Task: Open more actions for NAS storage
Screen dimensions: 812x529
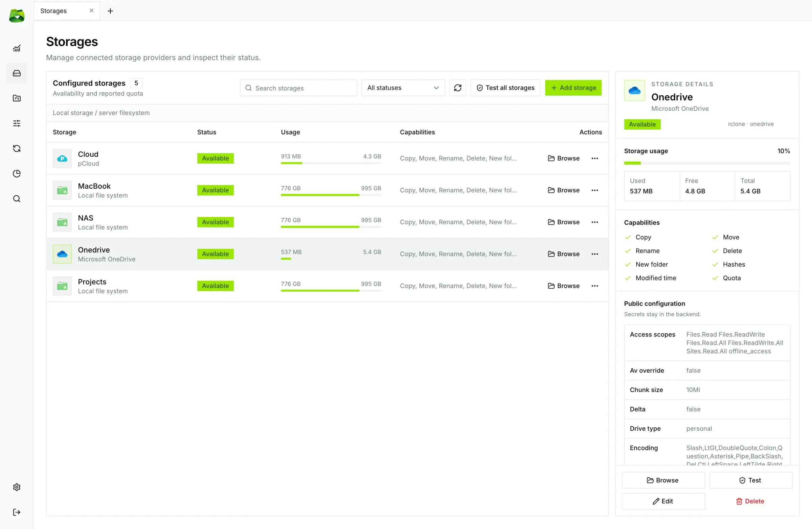Action: pos(595,222)
